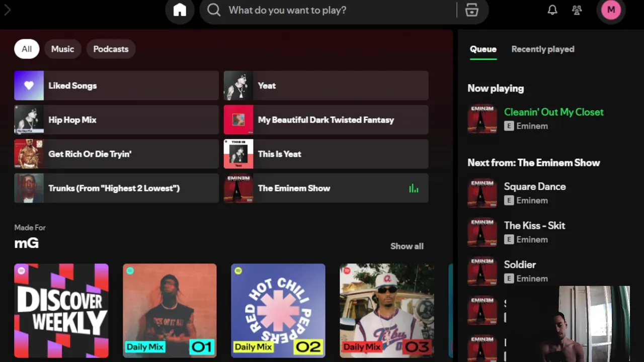Click the Hip Hop Mix cover art
Viewport: 644px width, 362px height.
point(29,120)
